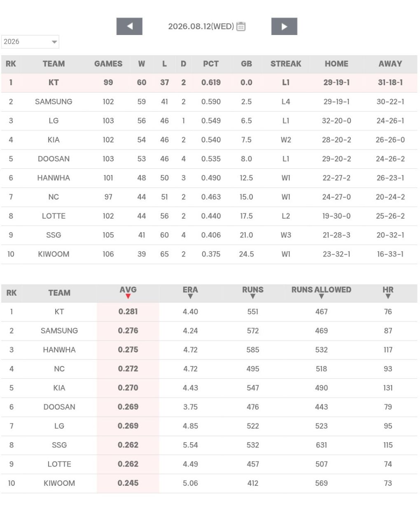
Task: Select HANWHA in the batting stats table
Action: [59, 350]
